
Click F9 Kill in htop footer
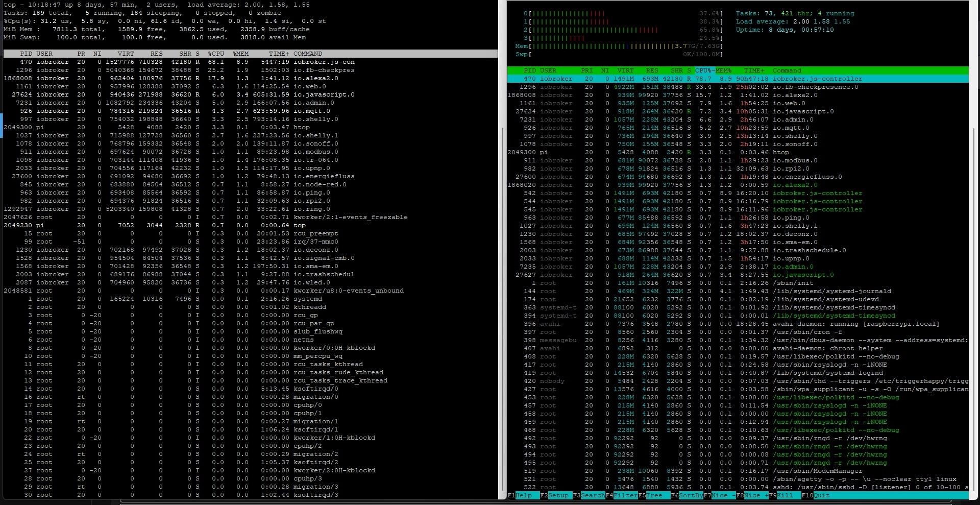pos(785,495)
